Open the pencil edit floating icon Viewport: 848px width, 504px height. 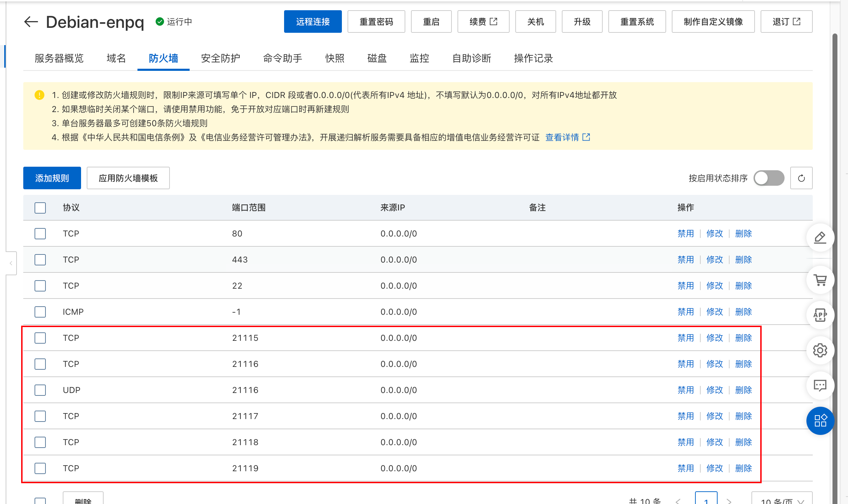point(820,238)
